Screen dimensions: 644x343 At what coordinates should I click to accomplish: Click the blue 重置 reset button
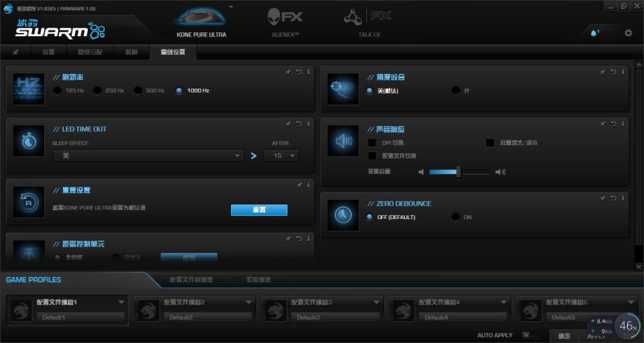259,209
